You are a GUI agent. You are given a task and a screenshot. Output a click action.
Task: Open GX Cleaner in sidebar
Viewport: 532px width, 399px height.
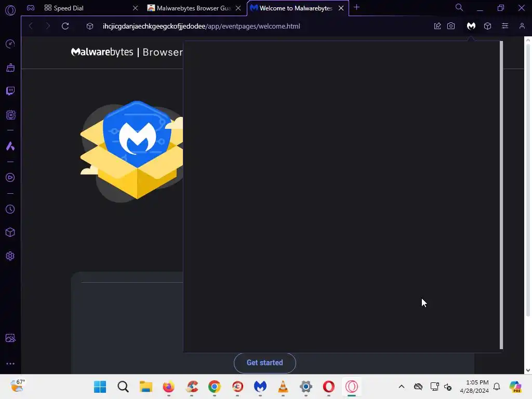[10, 68]
